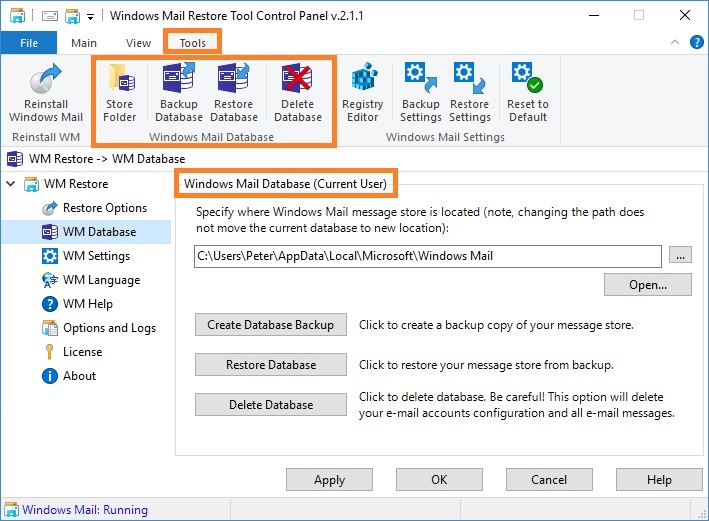Collapse the WM Restore tree node
Image resolution: width=709 pixels, height=521 pixels.
coord(11,184)
